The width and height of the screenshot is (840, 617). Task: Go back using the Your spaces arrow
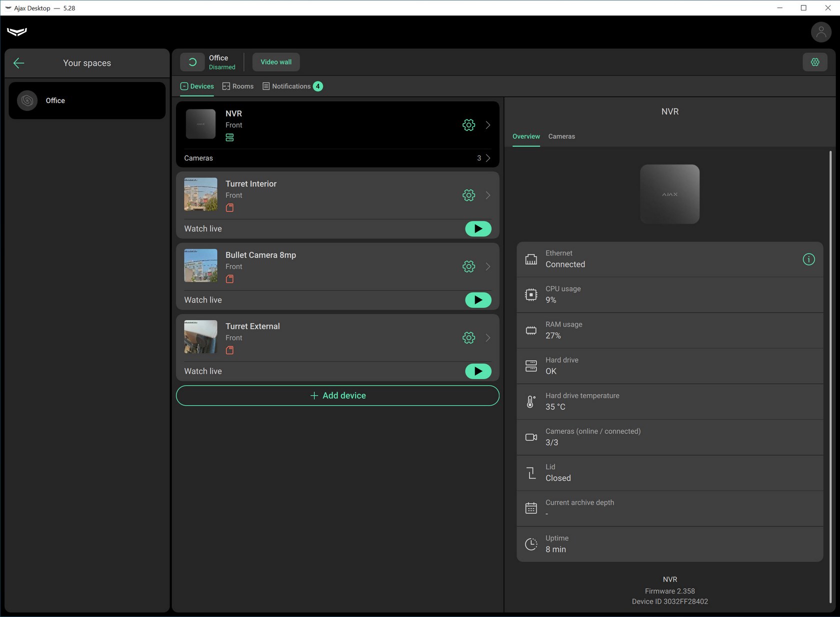19,63
